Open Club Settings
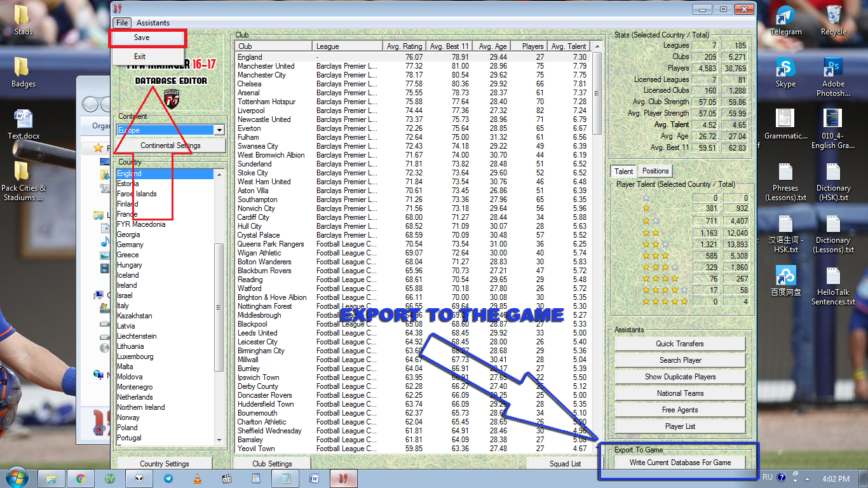The height and width of the screenshot is (488, 868). (272, 463)
